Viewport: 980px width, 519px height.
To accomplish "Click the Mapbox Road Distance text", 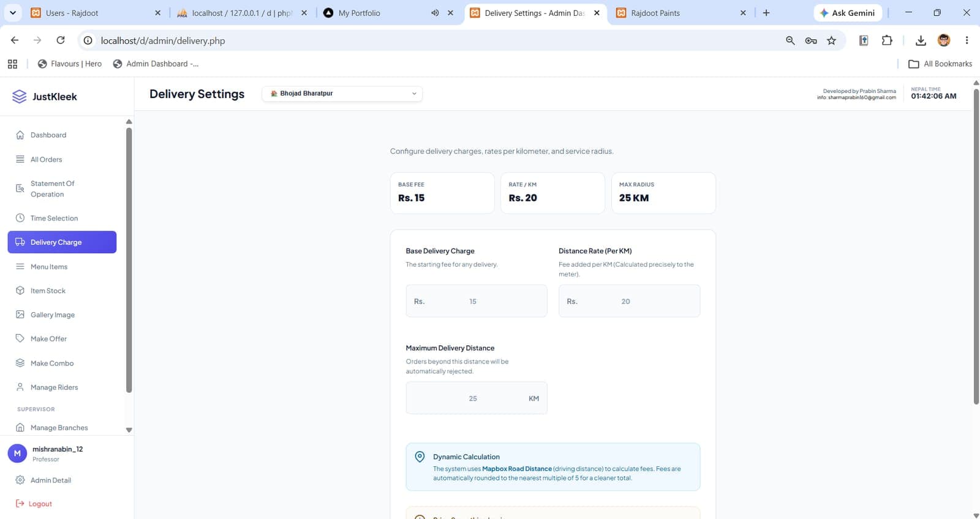I will coord(517,469).
